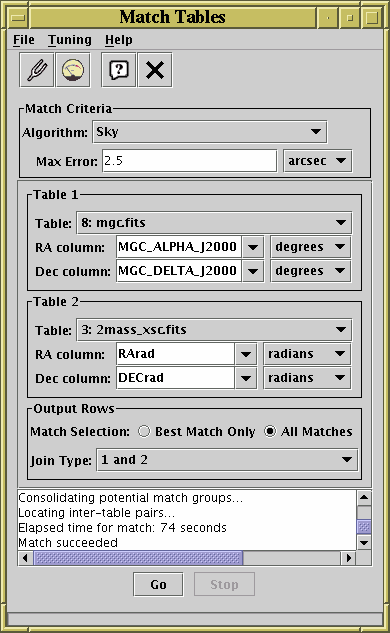Expand the MGC_DELTA_J2000 column arrow
390x633 pixels.
point(253,271)
